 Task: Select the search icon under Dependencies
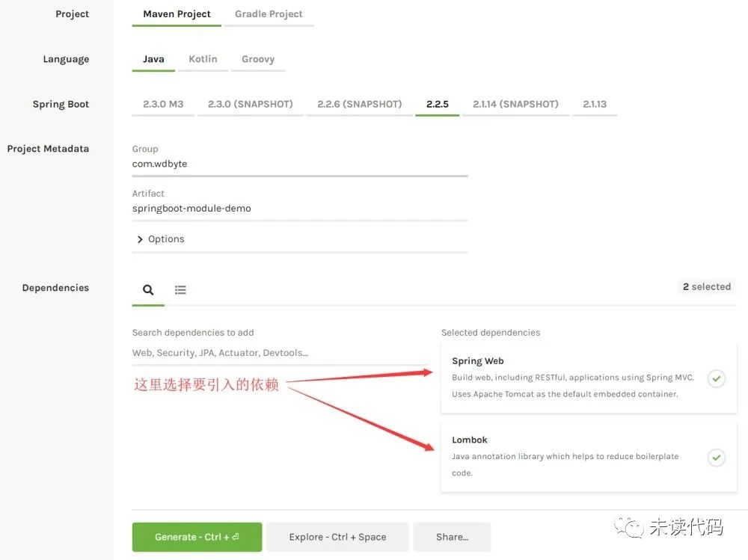pyautogui.click(x=147, y=289)
